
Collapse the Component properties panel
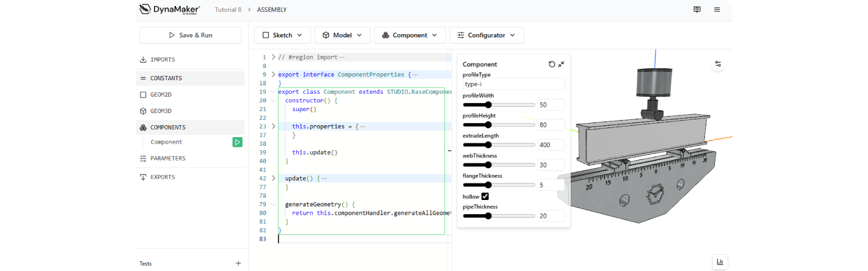coord(561,64)
